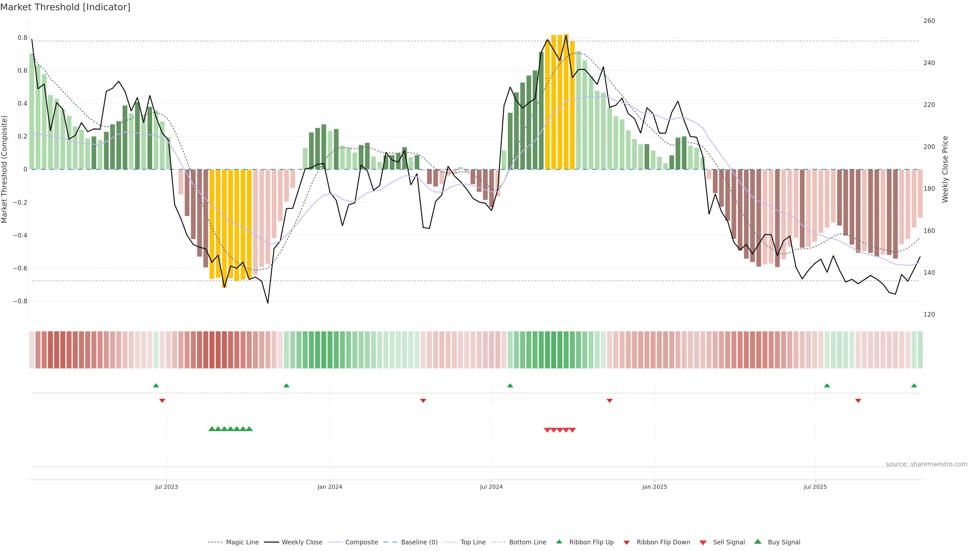Viewport: 980px width, 551px height.
Task: Click the Top Line legend item
Action: (x=473, y=542)
